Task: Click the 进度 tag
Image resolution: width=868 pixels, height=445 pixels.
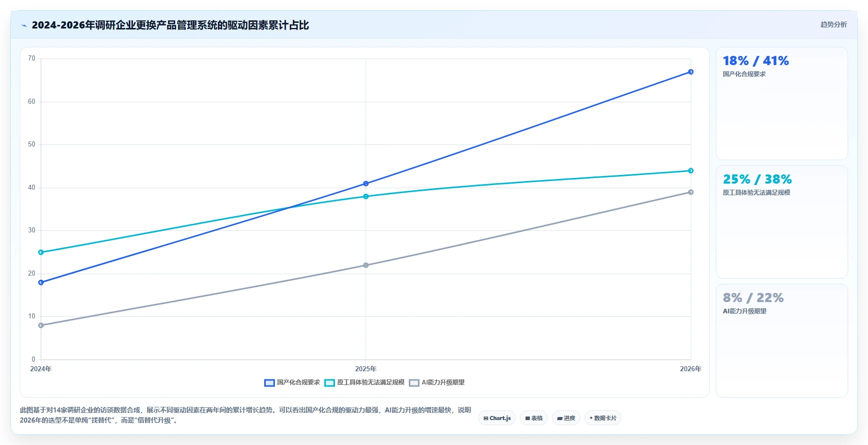Action: 566,418
